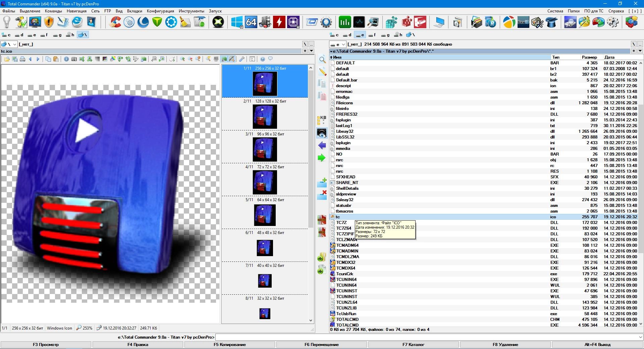Toggle the highlighted thumbnail panel button in viewer
The height and width of the screenshot is (349, 644).
point(224,59)
